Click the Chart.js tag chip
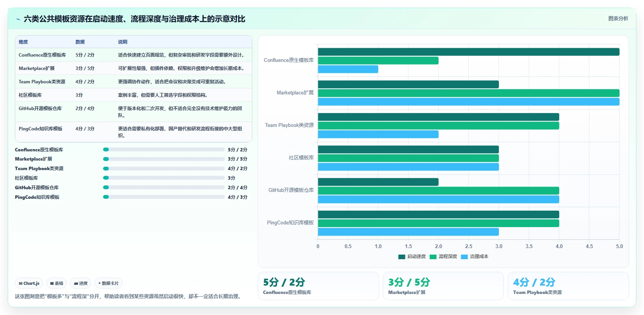The width and height of the screenshot is (644, 315). [x=29, y=283]
